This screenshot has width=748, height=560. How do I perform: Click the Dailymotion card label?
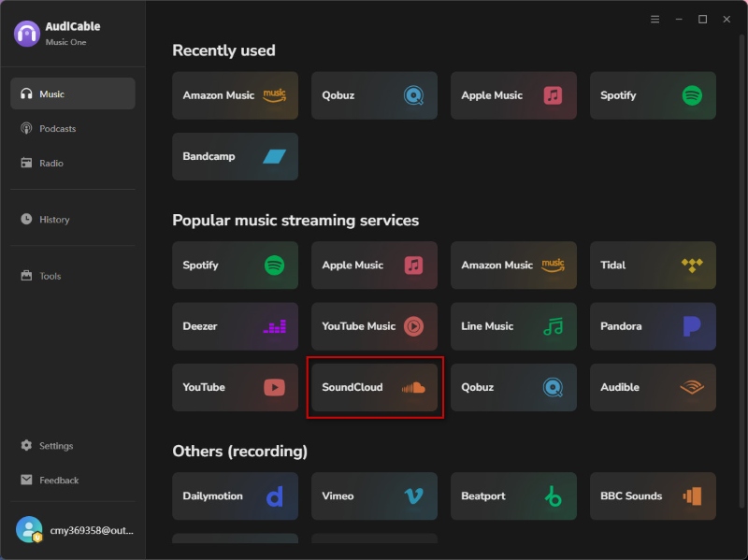(x=212, y=496)
